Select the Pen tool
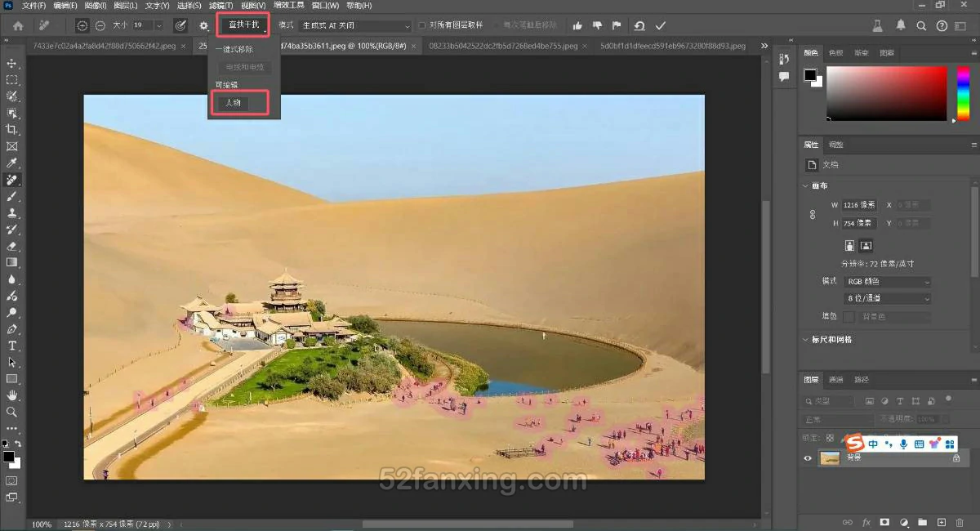Image resolution: width=980 pixels, height=531 pixels. [12, 329]
